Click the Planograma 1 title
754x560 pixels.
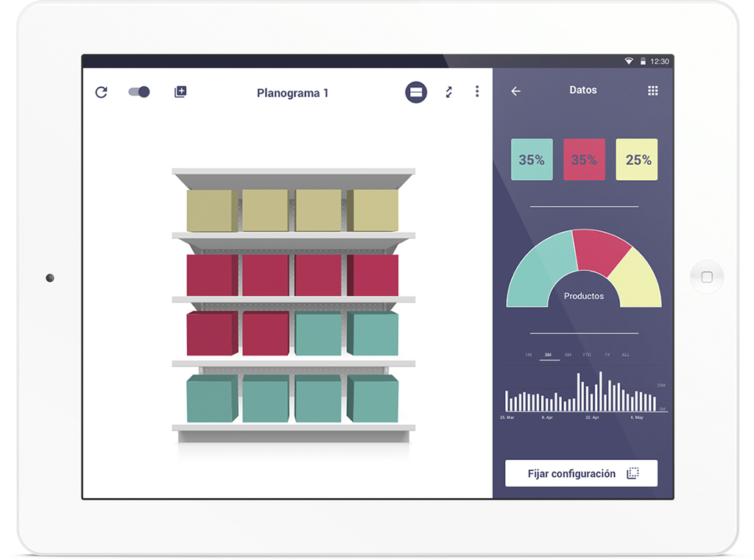pyautogui.click(x=292, y=93)
